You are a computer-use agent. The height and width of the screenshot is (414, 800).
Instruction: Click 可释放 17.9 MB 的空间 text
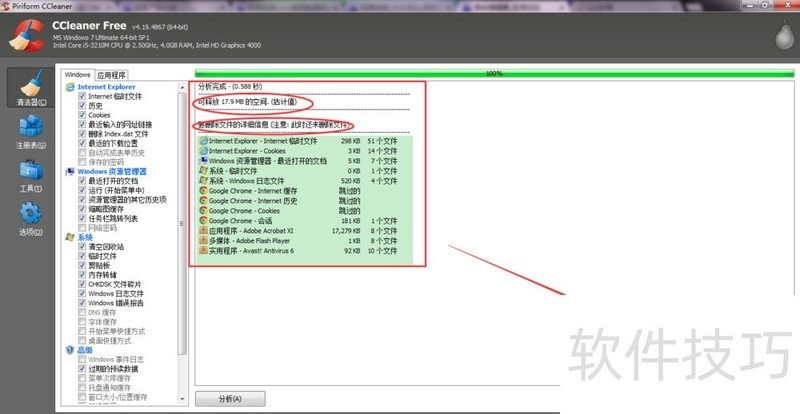[247, 102]
